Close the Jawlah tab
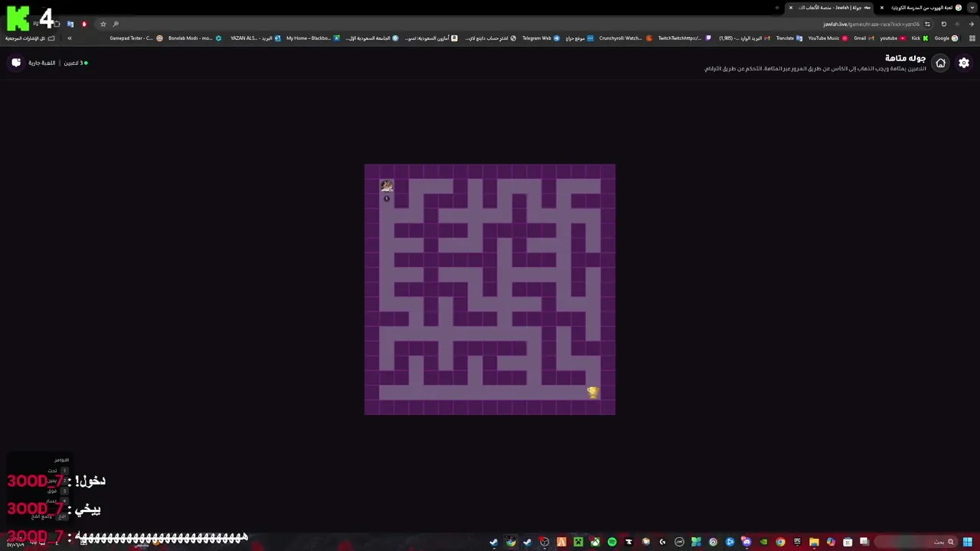 (x=791, y=8)
